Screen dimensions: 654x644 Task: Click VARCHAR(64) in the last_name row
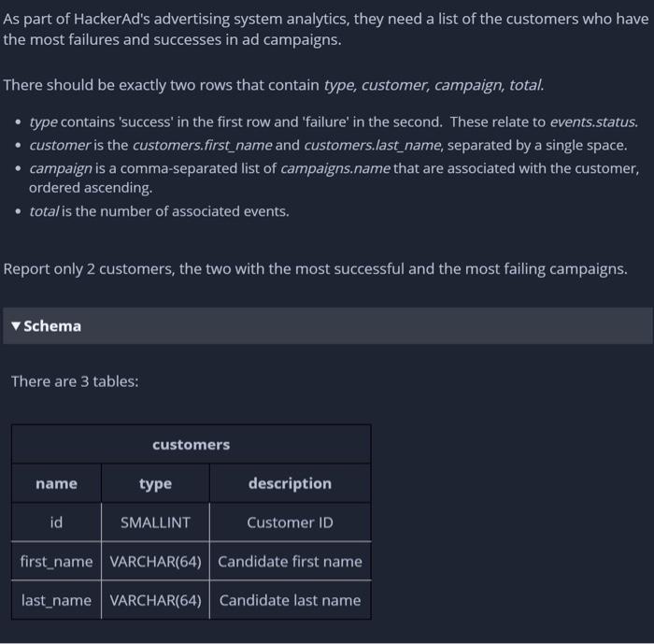(155, 600)
